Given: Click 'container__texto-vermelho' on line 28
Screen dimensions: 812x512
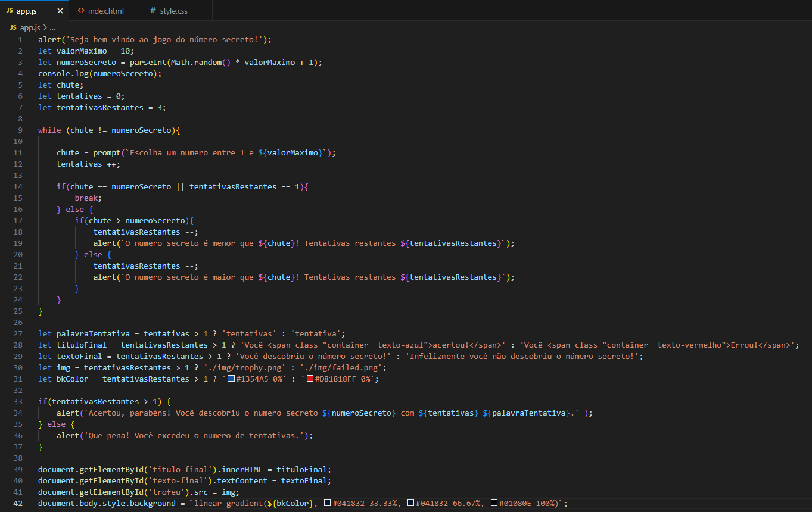Looking at the screenshot, I should tap(662, 345).
